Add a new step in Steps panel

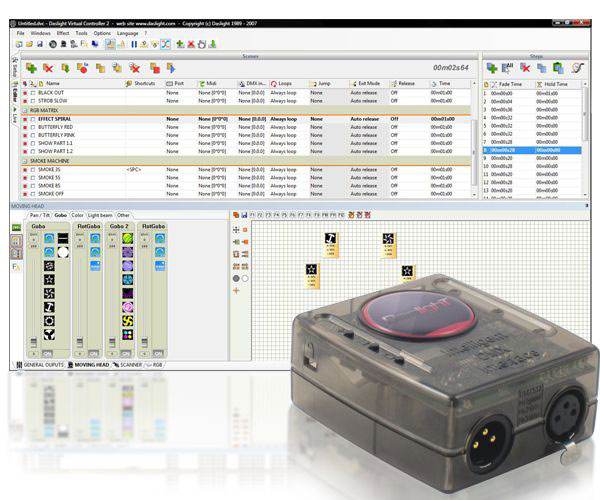(x=492, y=68)
